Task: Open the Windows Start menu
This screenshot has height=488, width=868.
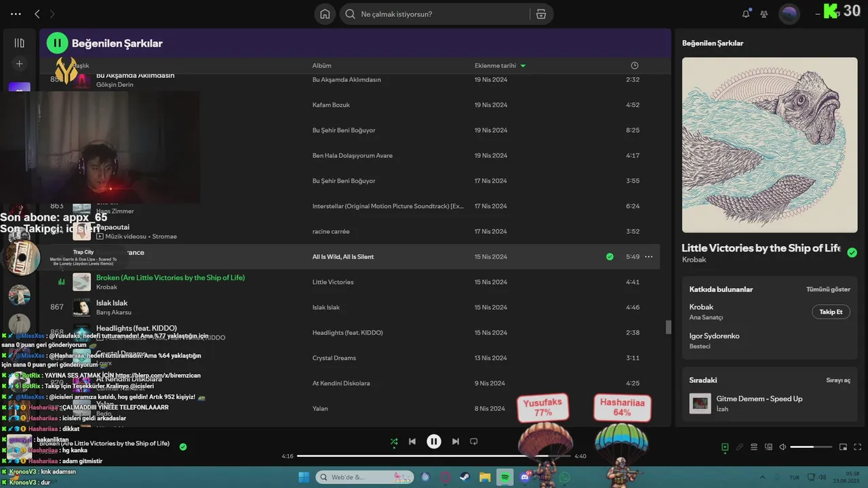Action: [x=304, y=477]
